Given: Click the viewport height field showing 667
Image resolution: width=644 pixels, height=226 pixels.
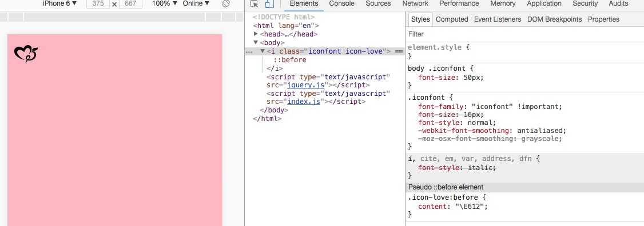Looking at the screenshot, I should pos(130,3).
